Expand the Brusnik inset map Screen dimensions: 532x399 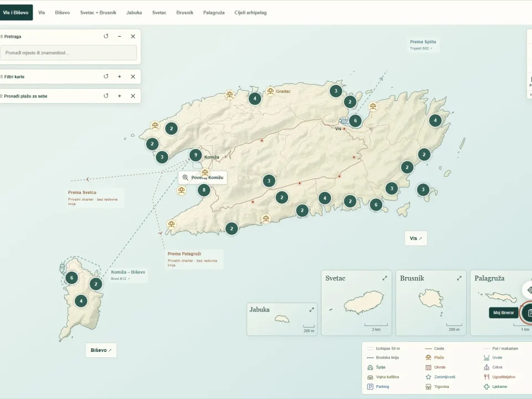click(459, 278)
